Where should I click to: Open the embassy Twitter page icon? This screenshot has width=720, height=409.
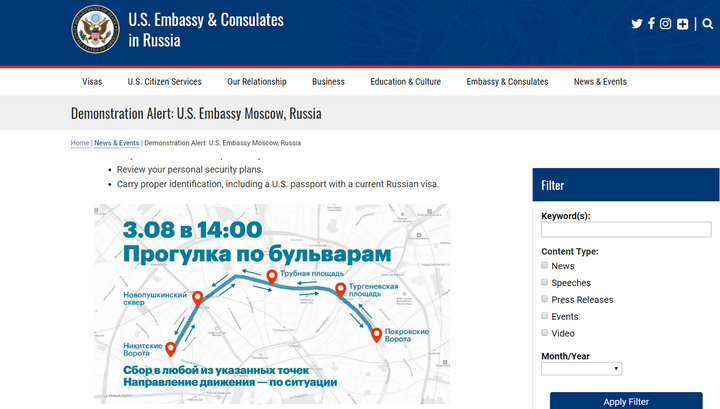coord(636,23)
